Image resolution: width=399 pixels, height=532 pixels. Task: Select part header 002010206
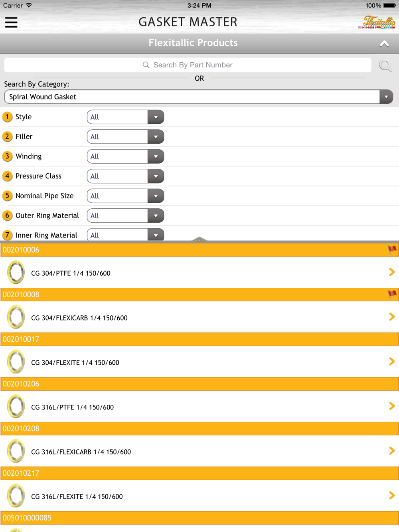point(199,384)
